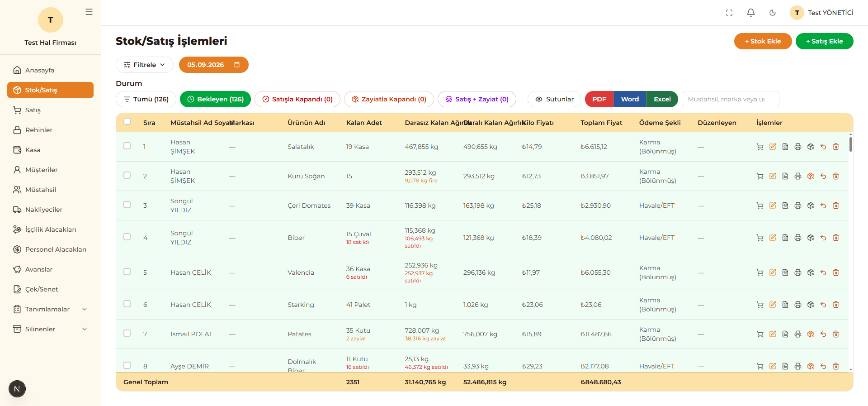Check row 4 Biber checkbox
868x406 pixels.
click(x=127, y=237)
